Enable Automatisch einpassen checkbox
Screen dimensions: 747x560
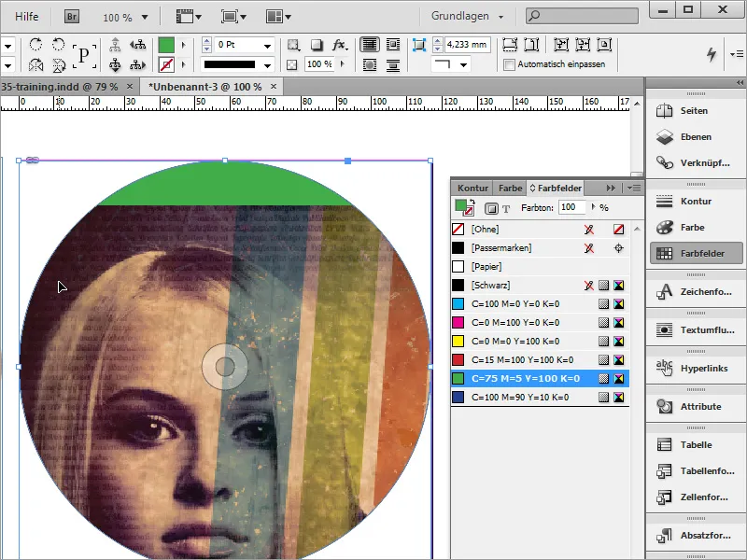tap(509, 64)
